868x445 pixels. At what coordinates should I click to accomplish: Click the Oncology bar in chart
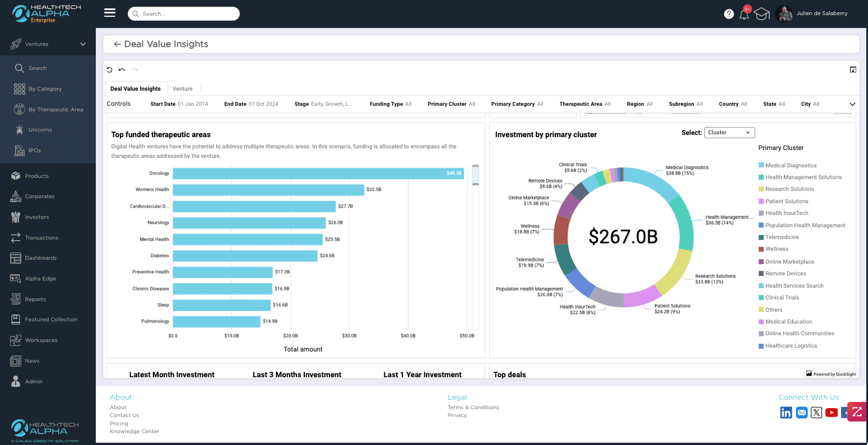coord(318,174)
